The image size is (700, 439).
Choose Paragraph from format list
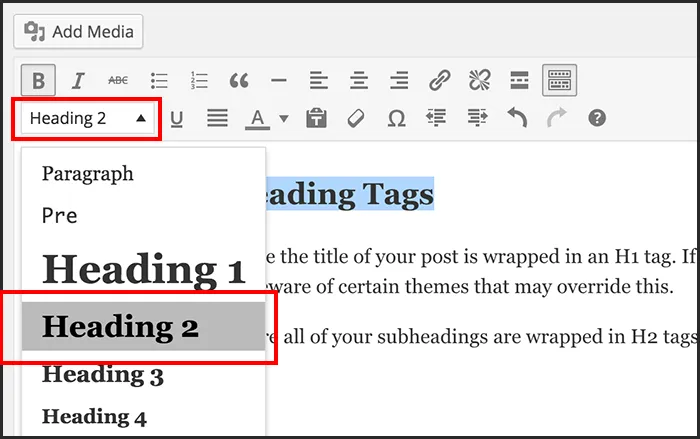coord(88,174)
